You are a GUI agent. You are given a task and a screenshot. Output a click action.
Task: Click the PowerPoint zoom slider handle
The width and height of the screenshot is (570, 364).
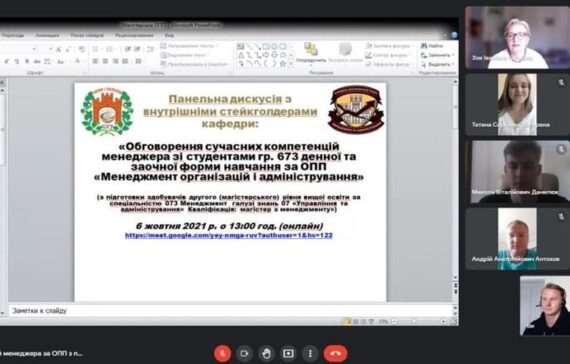point(414,321)
